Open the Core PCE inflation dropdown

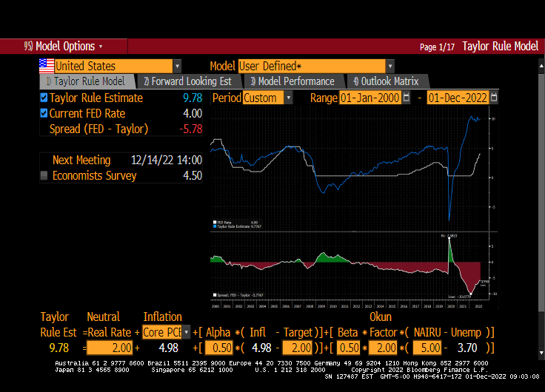[186, 331]
